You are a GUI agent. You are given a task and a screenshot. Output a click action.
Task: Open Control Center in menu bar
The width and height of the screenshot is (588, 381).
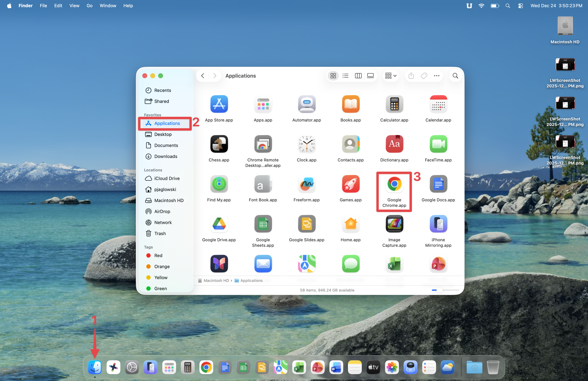[520, 6]
